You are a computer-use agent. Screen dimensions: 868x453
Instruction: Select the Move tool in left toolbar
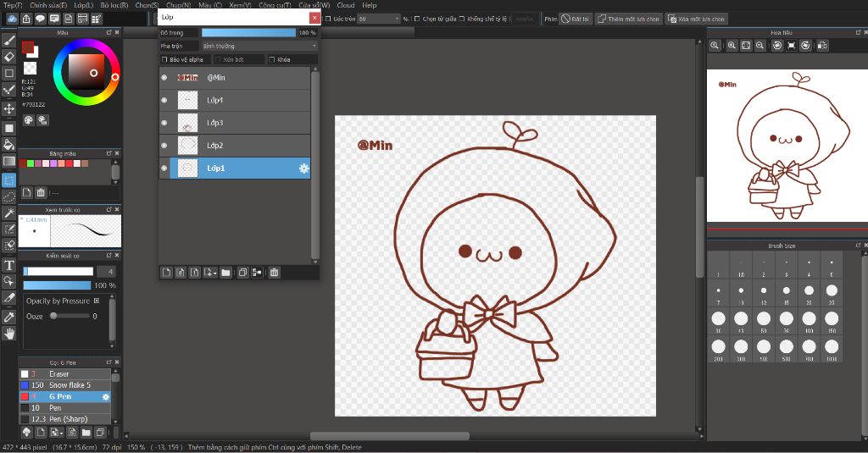point(8,108)
